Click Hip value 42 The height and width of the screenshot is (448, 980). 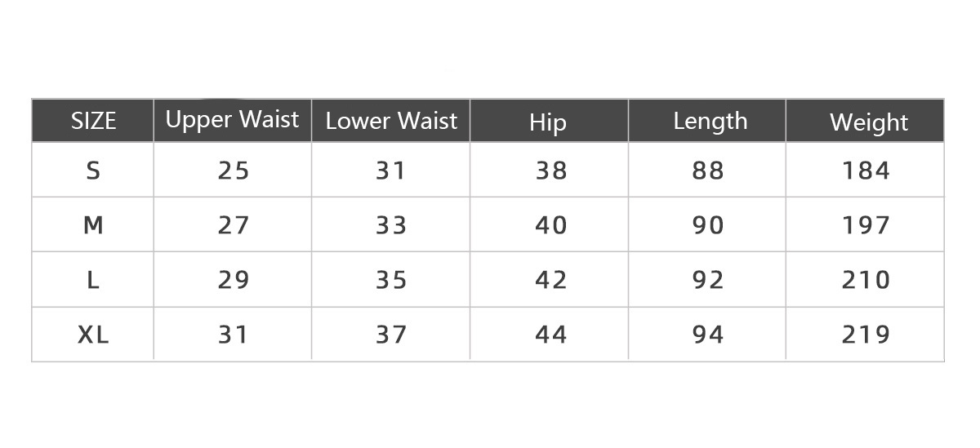(x=550, y=280)
